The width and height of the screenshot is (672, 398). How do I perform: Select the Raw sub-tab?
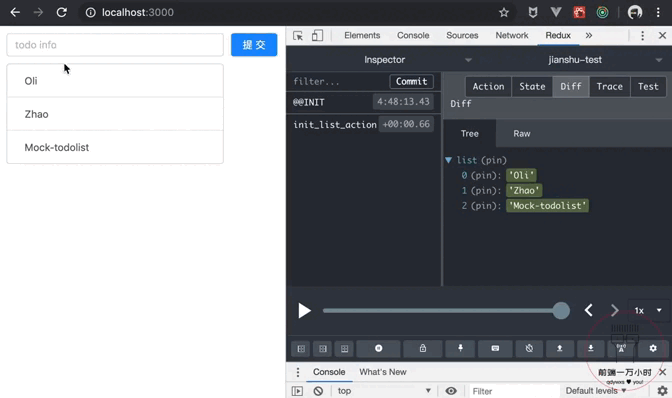[x=522, y=134]
